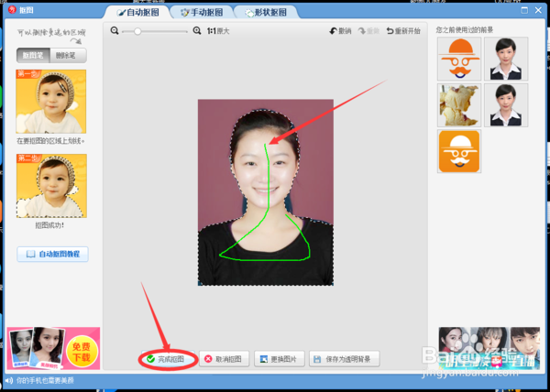The image size is (550, 392).
Task: Click the 抠图成功! caption text
Action: [x=49, y=225]
